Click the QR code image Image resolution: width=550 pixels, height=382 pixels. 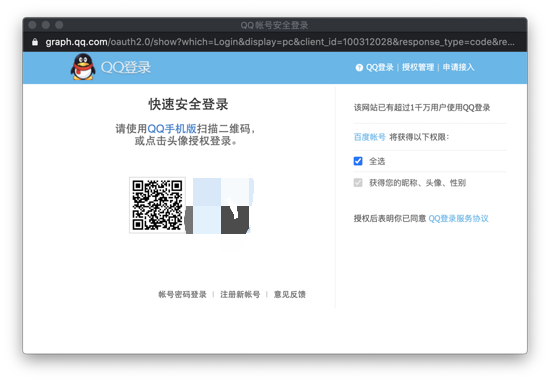pos(157,205)
